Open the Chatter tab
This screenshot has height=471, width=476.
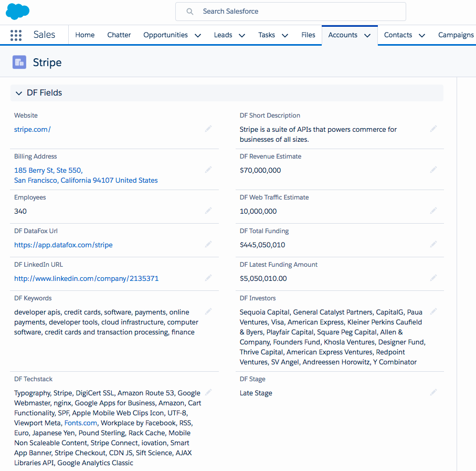click(x=119, y=35)
